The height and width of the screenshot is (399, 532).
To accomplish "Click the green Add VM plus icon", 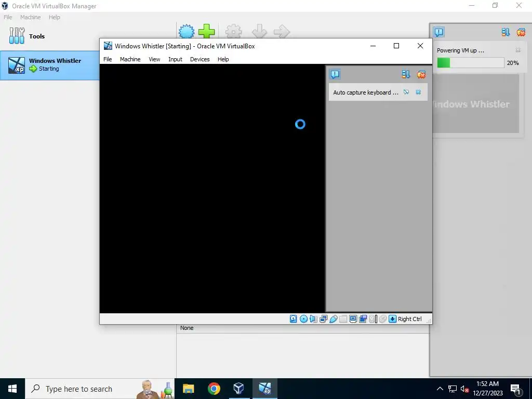I will click(207, 31).
